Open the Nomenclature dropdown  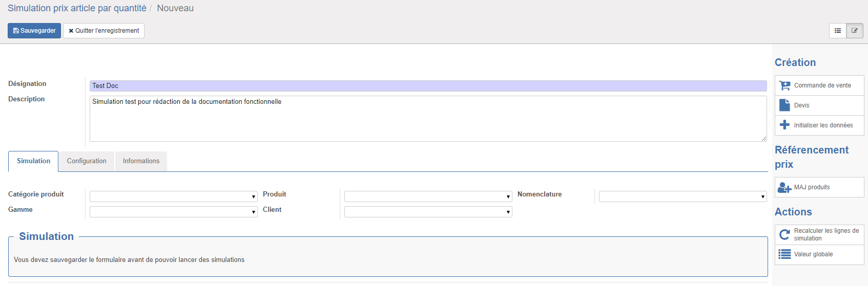pyautogui.click(x=683, y=196)
